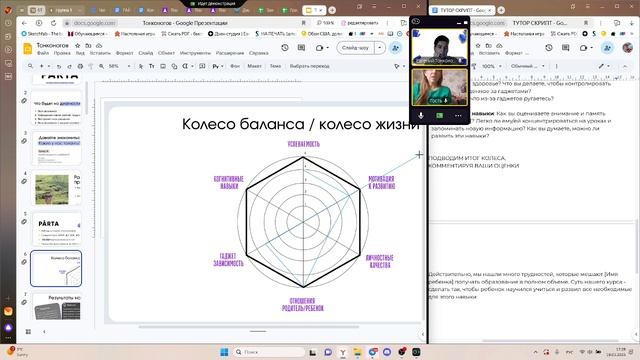Open Файл menu in Slides
The image size is (640, 360).
43,53
